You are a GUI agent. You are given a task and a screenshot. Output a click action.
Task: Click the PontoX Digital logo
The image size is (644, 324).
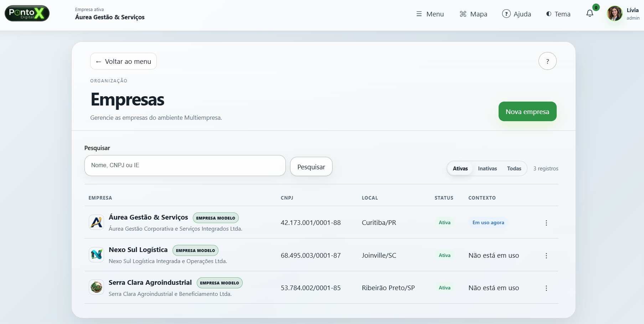coord(27,14)
